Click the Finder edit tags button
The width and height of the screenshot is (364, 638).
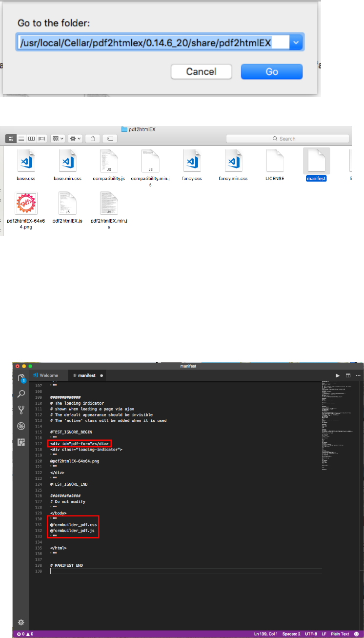click(110, 139)
